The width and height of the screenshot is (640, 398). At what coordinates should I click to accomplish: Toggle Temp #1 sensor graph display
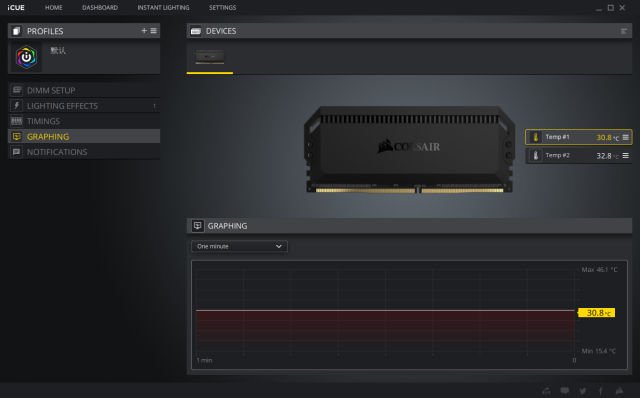[x=578, y=137]
